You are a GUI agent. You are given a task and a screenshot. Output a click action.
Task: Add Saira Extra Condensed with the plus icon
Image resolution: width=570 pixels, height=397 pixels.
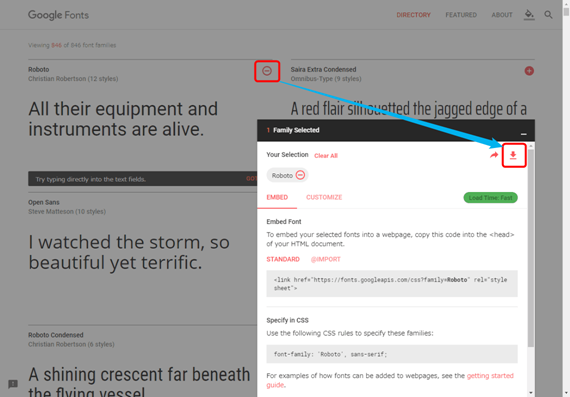(x=529, y=71)
